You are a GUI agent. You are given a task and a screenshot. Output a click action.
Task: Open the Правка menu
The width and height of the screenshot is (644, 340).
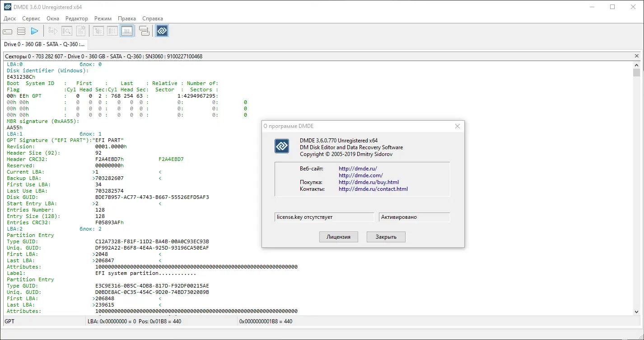tap(127, 19)
